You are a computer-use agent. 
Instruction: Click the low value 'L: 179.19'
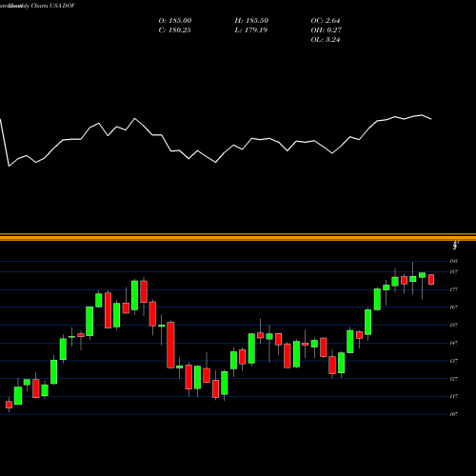[250, 30]
